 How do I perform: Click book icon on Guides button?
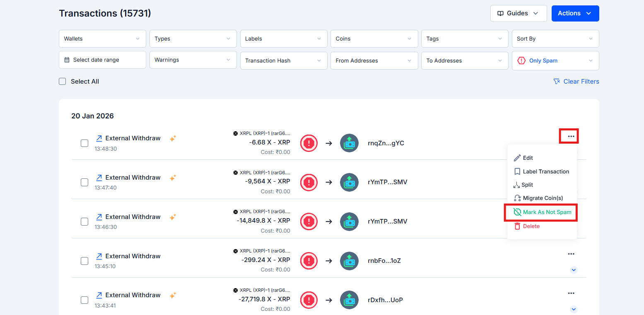pos(500,13)
